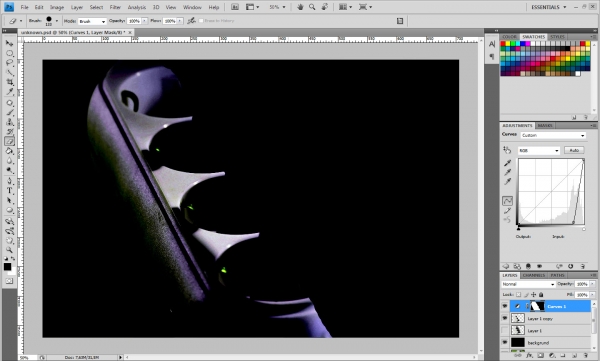Select the Brush tool in toolbox

click(10, 113)
